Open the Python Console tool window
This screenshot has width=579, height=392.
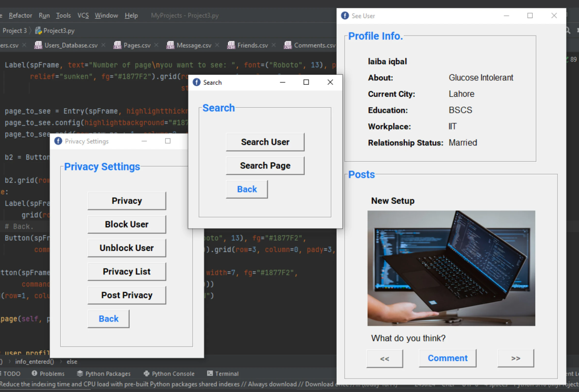[169, 374]
